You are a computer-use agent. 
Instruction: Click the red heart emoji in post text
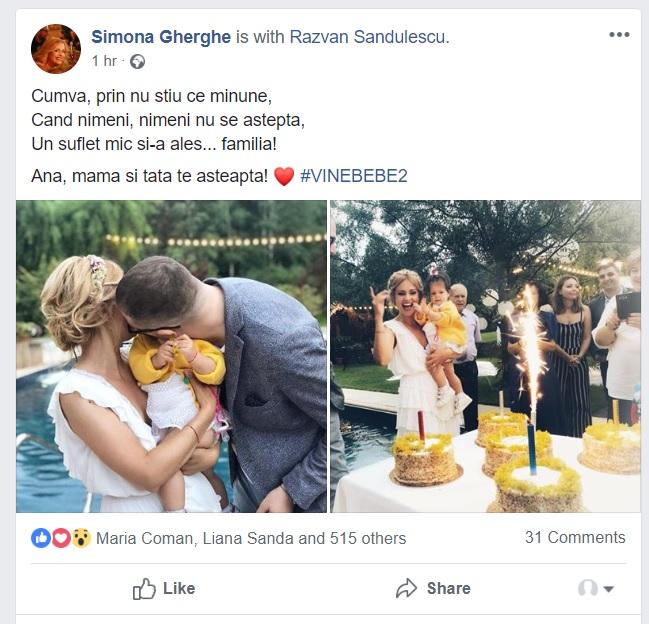tap(284, 177)
